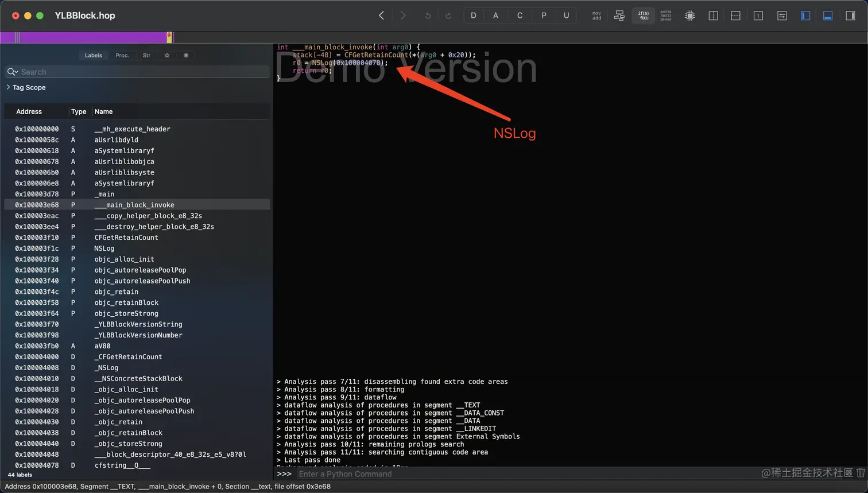Select the _objc_autoreleasePoolPush row at 0x100004028

(x=137, y=412)
